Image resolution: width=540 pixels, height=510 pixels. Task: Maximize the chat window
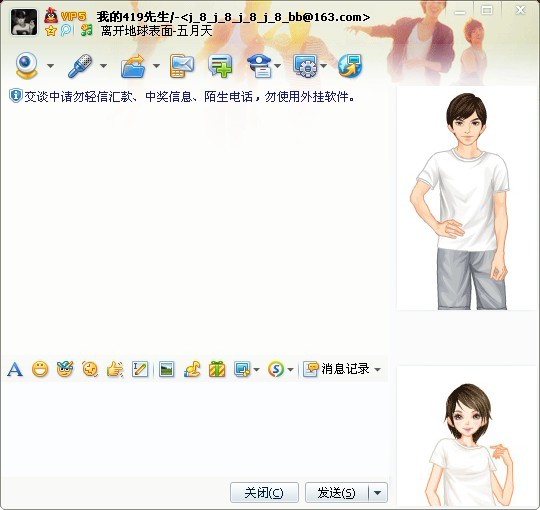point(487,10)
